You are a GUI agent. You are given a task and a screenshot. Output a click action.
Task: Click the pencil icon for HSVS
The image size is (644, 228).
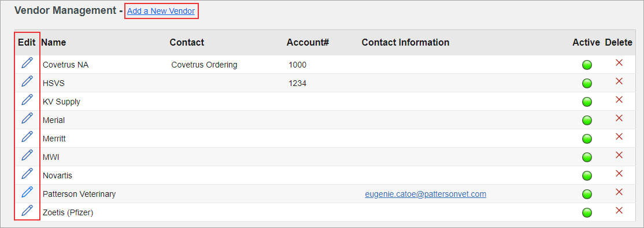point(27,81)
